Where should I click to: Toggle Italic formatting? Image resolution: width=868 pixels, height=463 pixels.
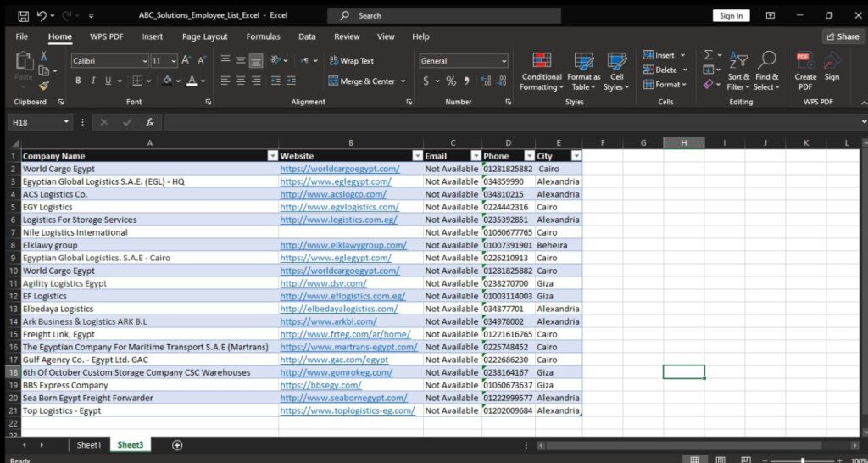93,81
